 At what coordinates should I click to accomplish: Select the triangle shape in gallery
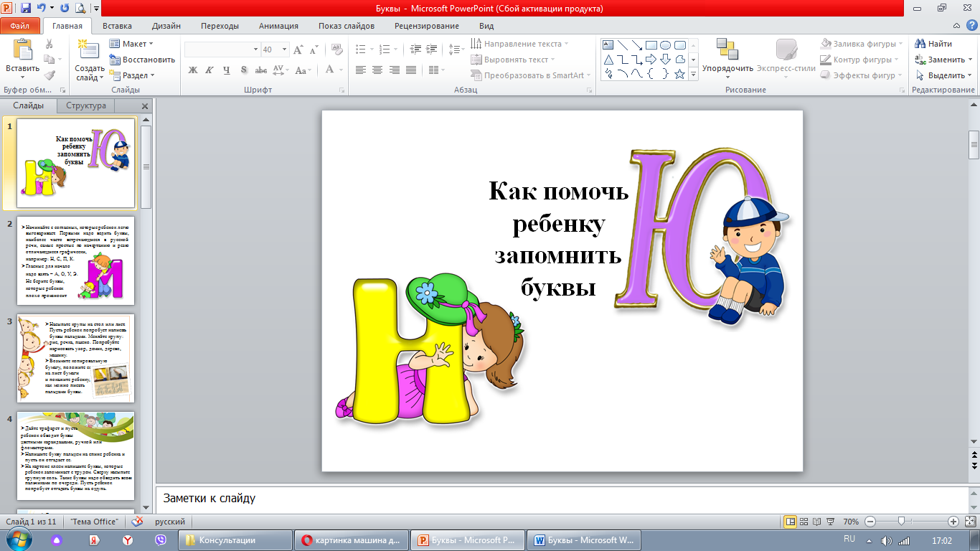coord(608,59)
